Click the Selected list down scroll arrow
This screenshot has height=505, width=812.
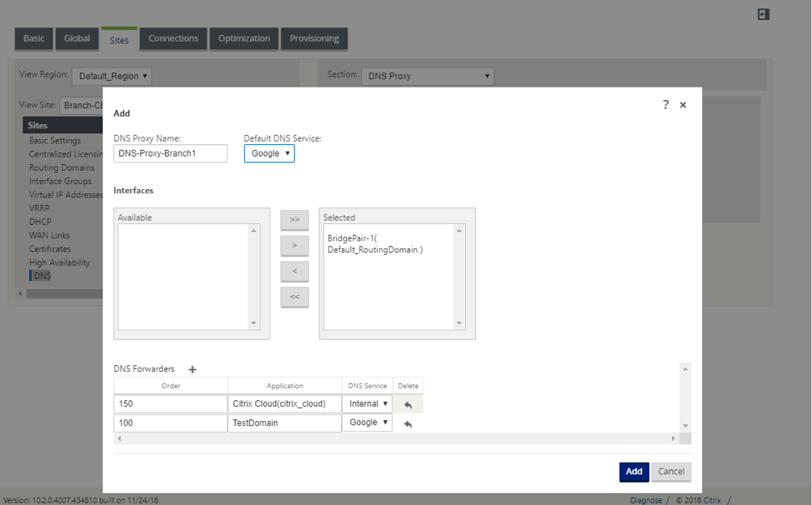459,323
